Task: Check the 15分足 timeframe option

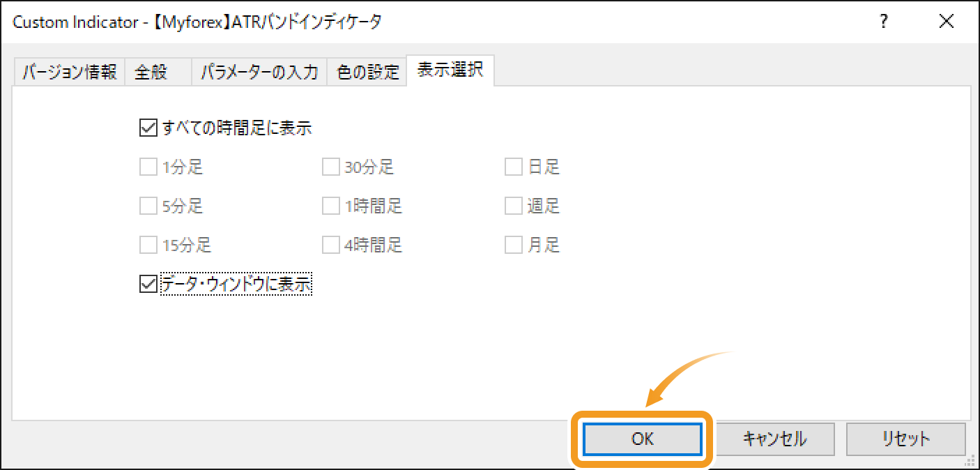Action: (x=148, y=245)
